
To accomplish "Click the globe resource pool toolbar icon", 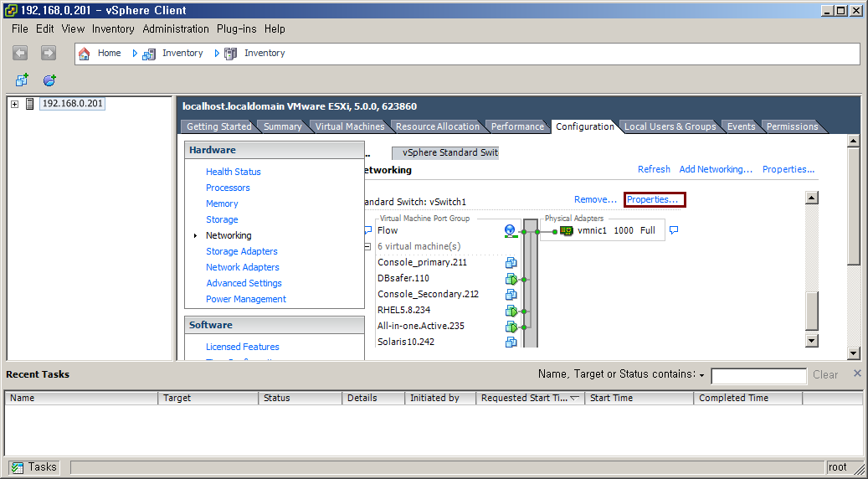I will pyautogui.click(x=49, y=80).
